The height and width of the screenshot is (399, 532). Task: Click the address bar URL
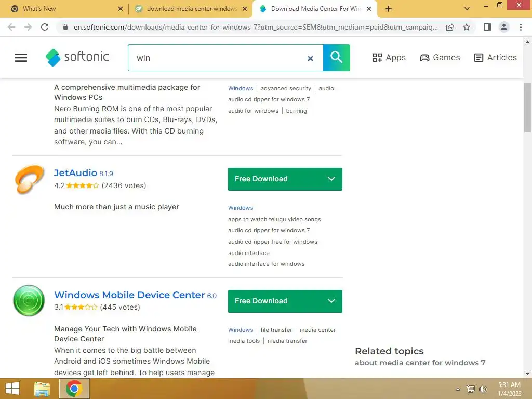click(x=256, y=27)
